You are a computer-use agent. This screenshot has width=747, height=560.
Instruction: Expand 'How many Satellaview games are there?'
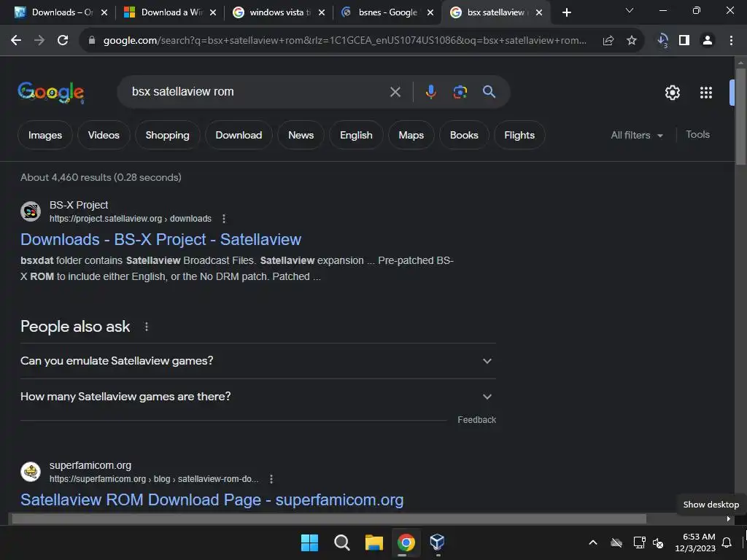tap(258, 397)
